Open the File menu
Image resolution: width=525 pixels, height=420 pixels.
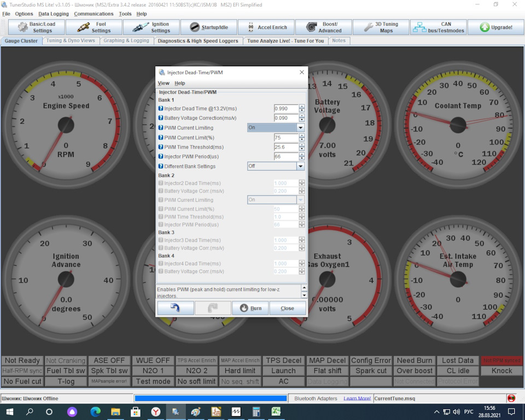point(7,14)
